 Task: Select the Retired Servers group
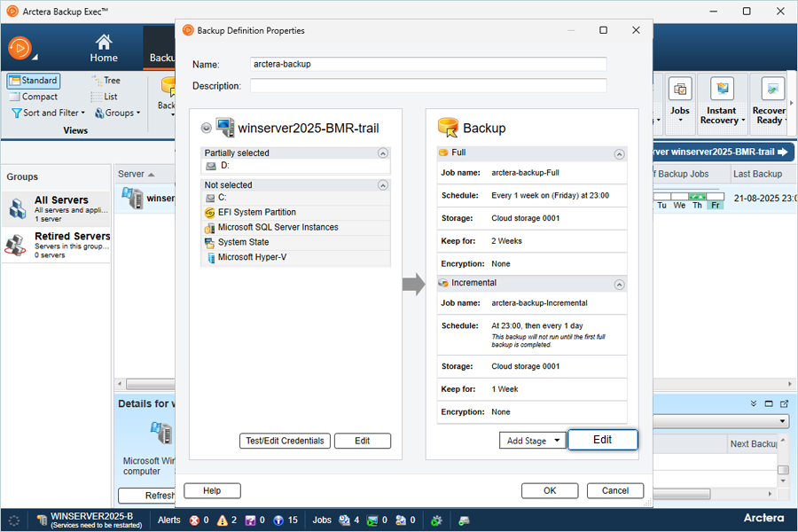coord(56,245)
